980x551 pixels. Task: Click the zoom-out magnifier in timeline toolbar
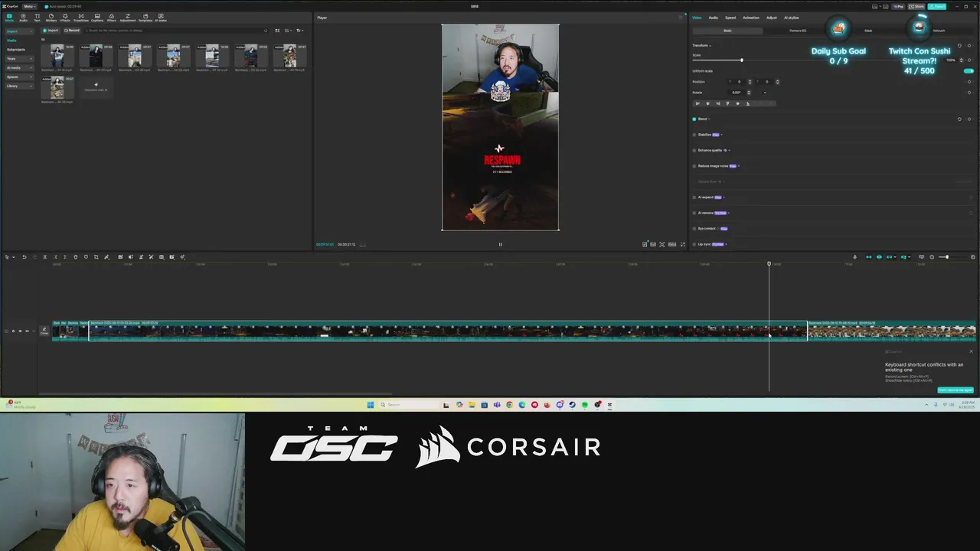(932, 257)
